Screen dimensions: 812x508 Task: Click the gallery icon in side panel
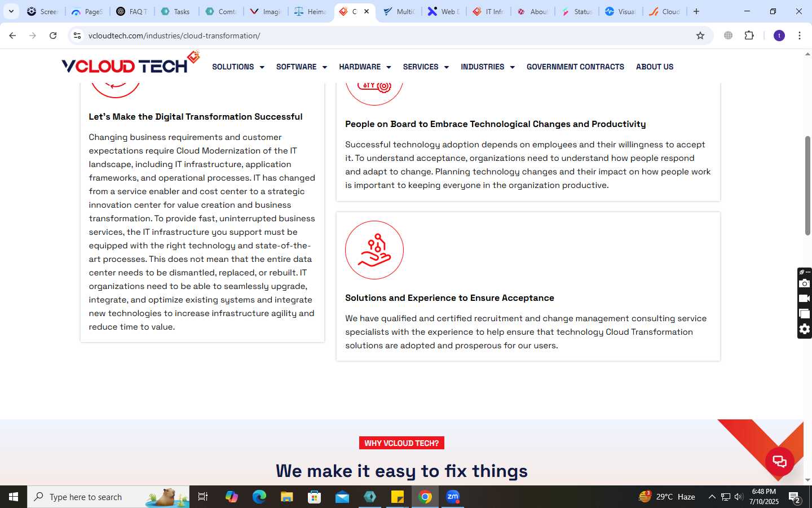click(x=805, y=314)
